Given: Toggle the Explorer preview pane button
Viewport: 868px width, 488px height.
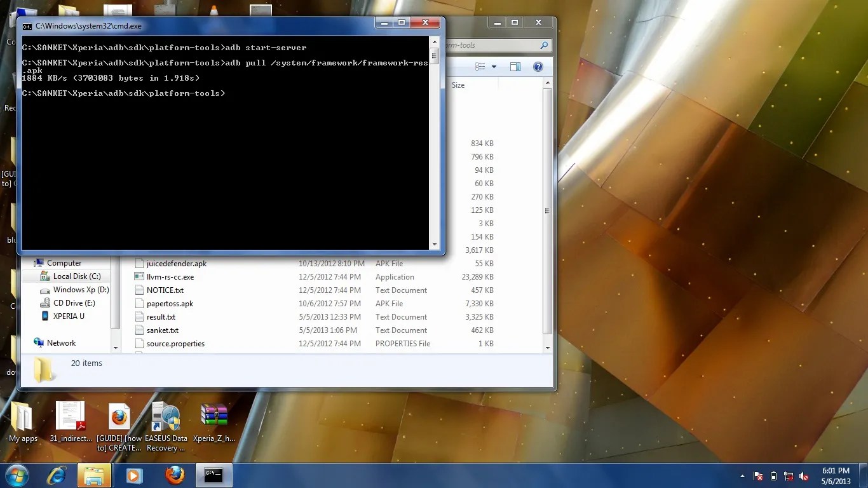Looking at the screenshot, I should tap(515, 67).
